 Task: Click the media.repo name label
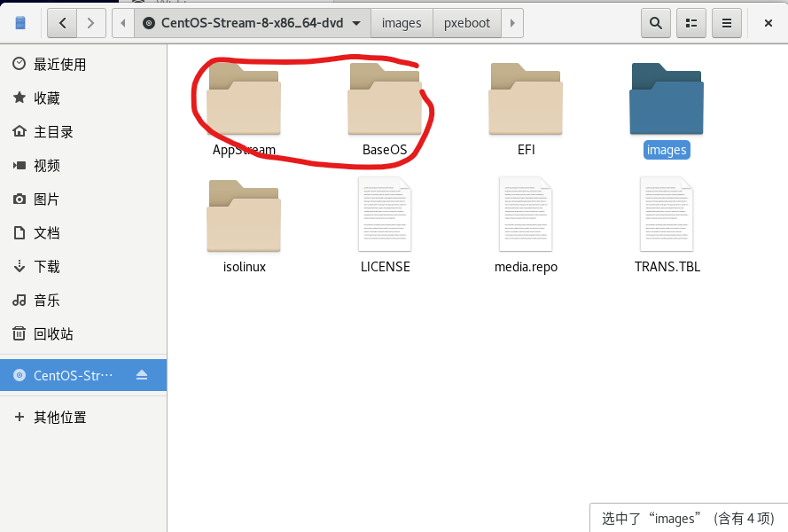[527, 267]
